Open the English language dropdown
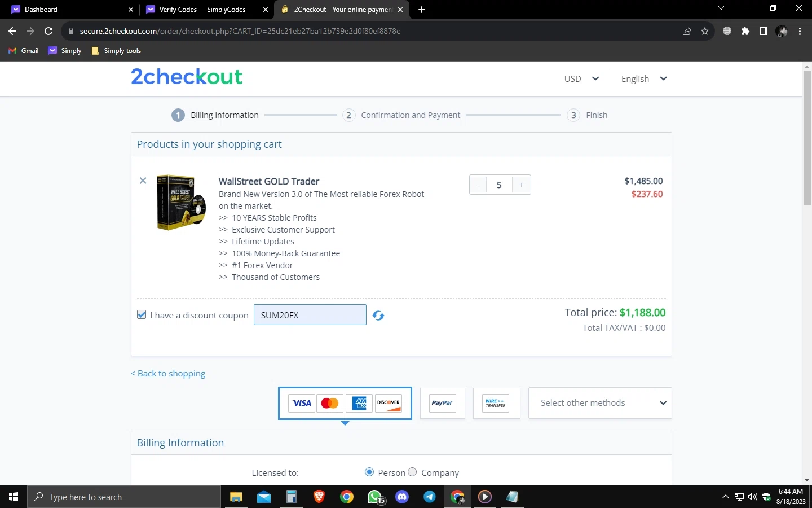Screen dimensions: 812x508 [x=644, y=79]
